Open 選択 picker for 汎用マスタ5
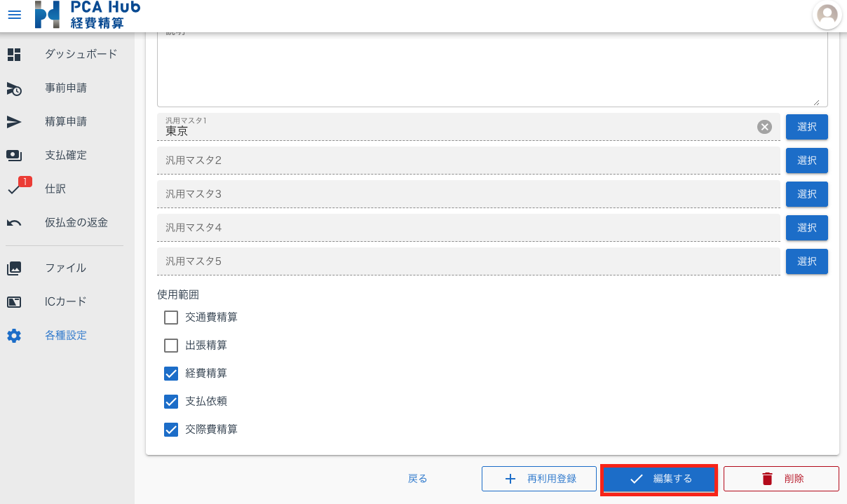The image size is (847, 504). (806, 261)
